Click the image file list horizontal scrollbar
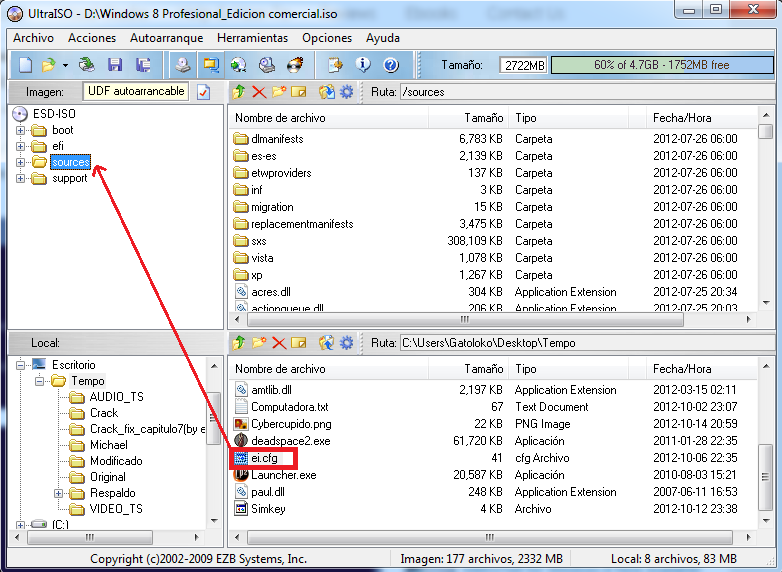 click(464, 319)
